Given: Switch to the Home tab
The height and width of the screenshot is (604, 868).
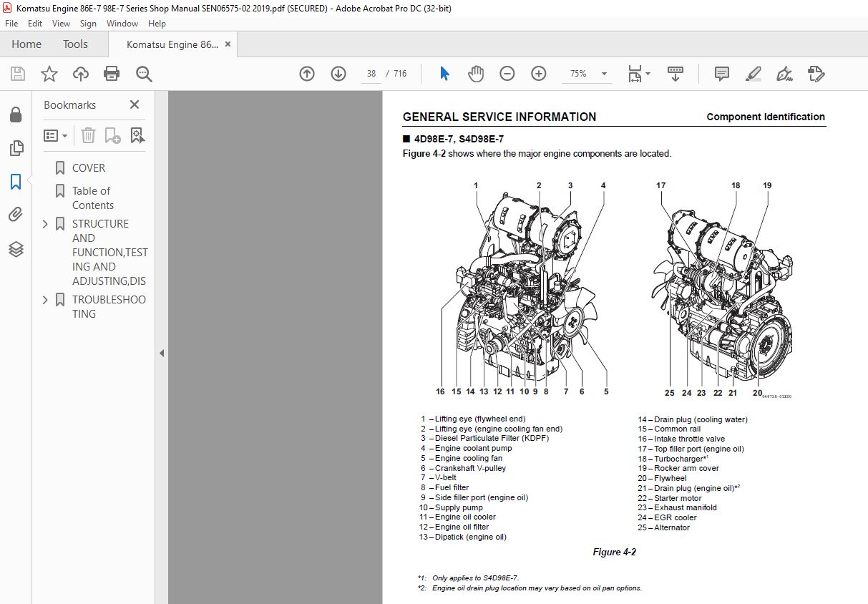Looking at the screenshot, I should pyautogui.click(x=26, y=44).
